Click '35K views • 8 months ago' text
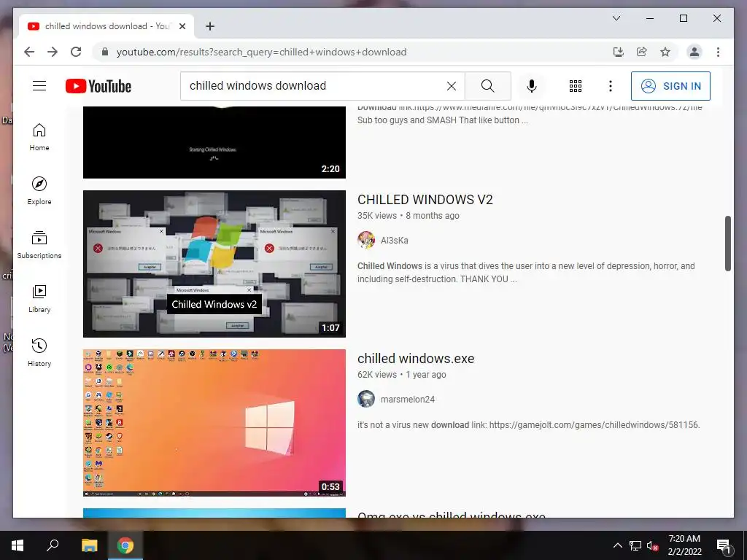 [409, 216]
